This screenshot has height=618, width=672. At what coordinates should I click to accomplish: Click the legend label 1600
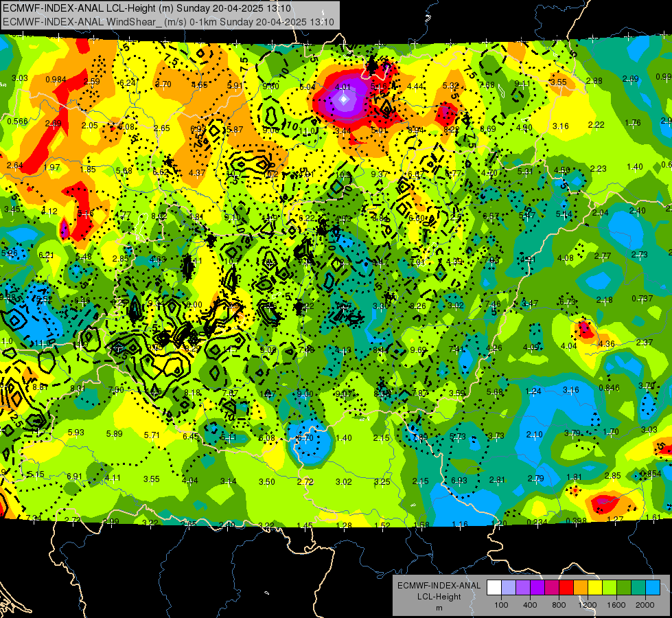tap(616, 605)
